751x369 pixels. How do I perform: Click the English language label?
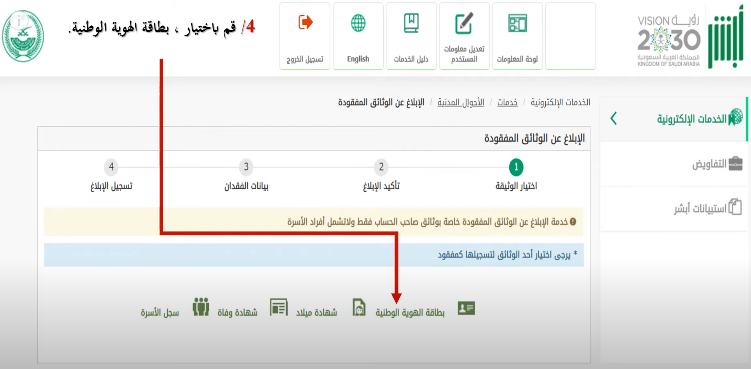358,59
